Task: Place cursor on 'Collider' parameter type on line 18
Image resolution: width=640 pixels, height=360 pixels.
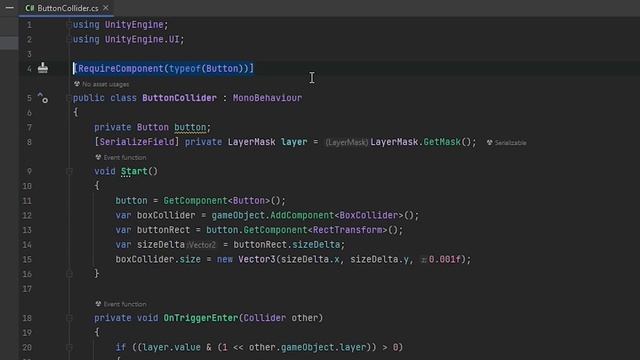Action: click(x=264, y=318)
